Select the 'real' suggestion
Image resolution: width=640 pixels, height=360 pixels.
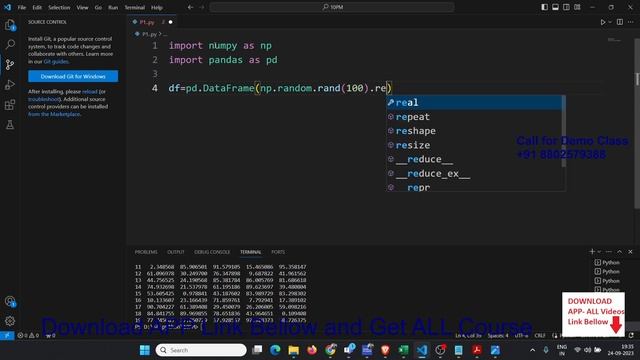[x=473, y=102]
